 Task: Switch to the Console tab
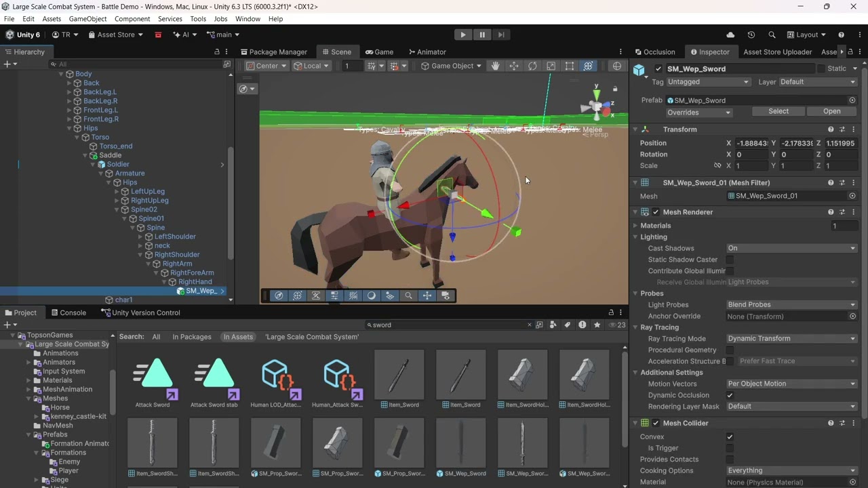[x=68, y=312]
